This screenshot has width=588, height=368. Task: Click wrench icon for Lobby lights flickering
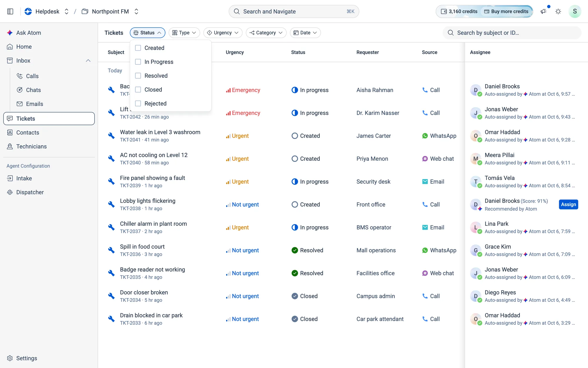pos(111,204)
